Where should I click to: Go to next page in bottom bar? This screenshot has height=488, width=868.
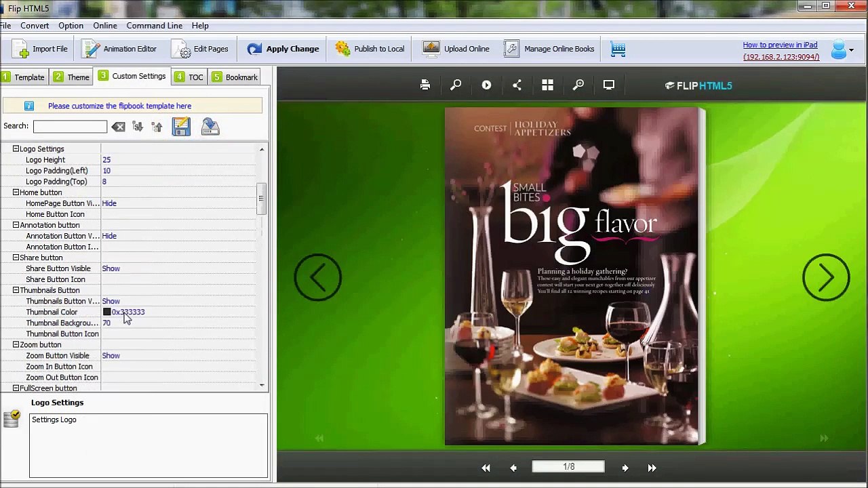(x=625, y=468)
